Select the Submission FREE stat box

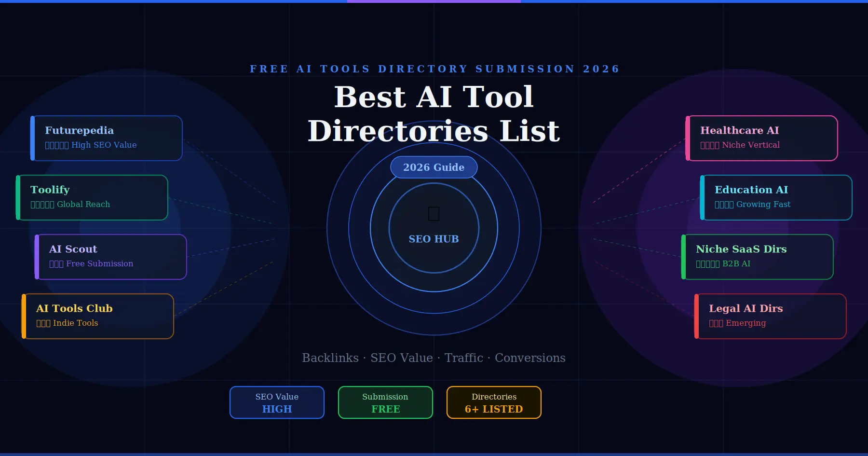coord(386,402)
